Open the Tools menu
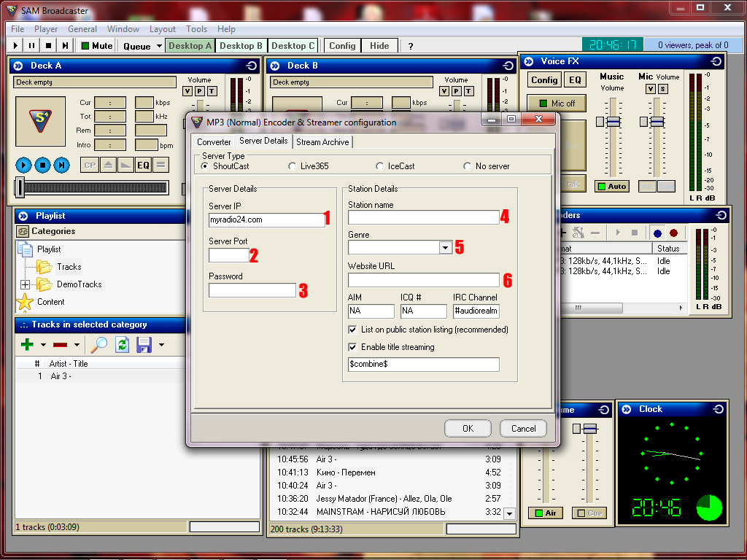The height and width of the screenshot is (560, 747). point(196,29)
